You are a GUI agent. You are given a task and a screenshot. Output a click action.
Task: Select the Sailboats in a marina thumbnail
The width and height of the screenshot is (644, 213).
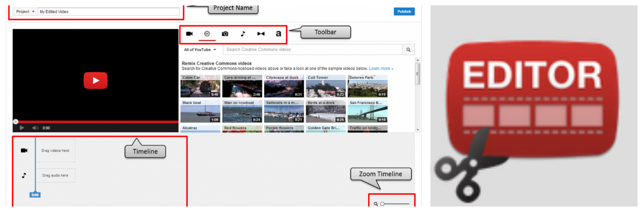(284, 111)
